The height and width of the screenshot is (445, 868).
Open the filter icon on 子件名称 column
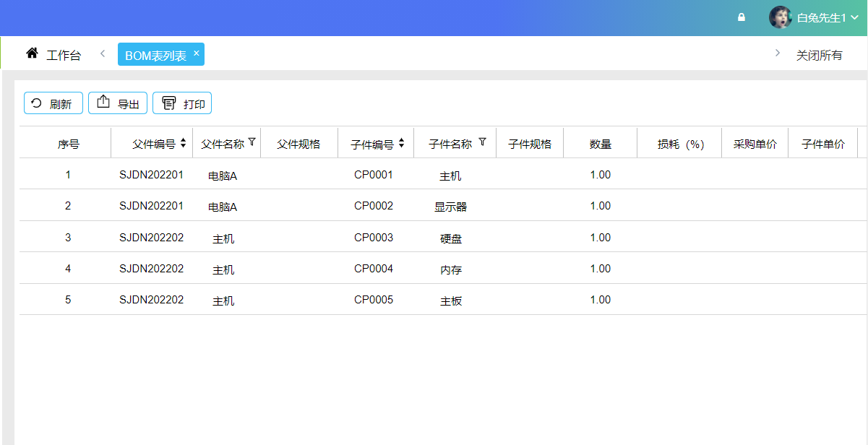pos(481,142)
